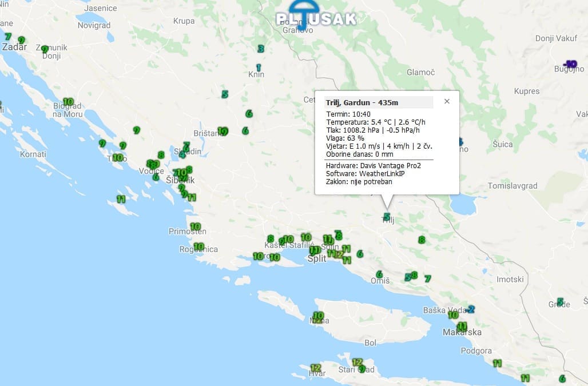588x386 pixels.
Task: Select the 10 marker at Biograd na Moru
Action: point(68,102)
